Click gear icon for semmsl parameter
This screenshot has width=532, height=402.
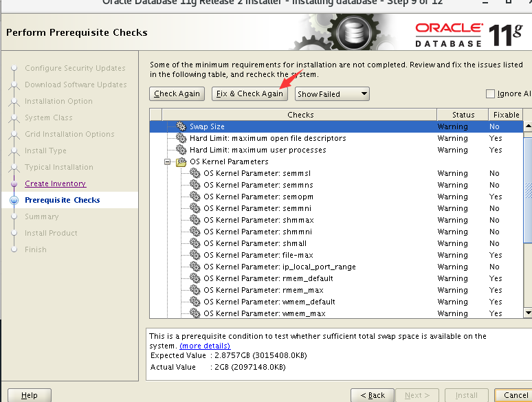195,173
